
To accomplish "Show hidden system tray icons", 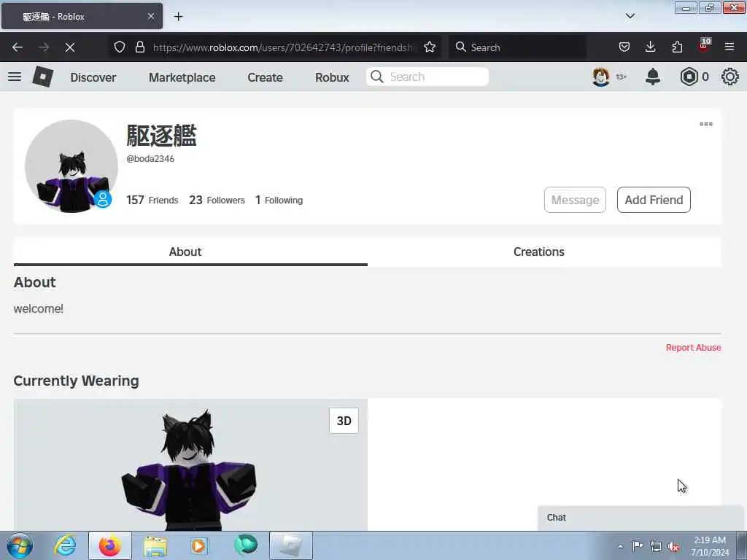I will tap(620, 546).
